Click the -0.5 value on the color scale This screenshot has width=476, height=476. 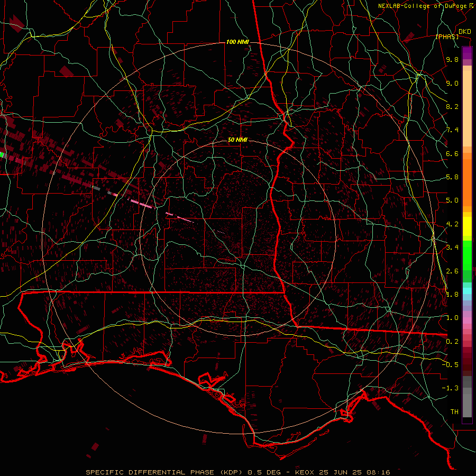[450, 364]
